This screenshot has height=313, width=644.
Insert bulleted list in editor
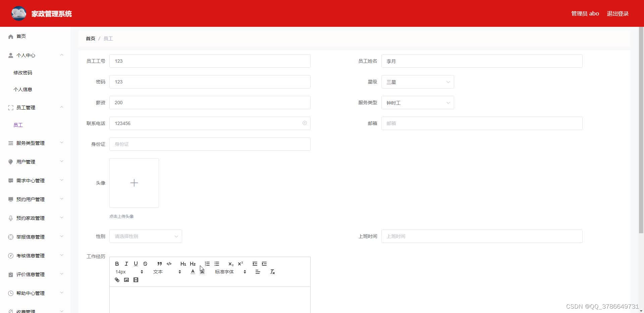(x=217, y=264)
